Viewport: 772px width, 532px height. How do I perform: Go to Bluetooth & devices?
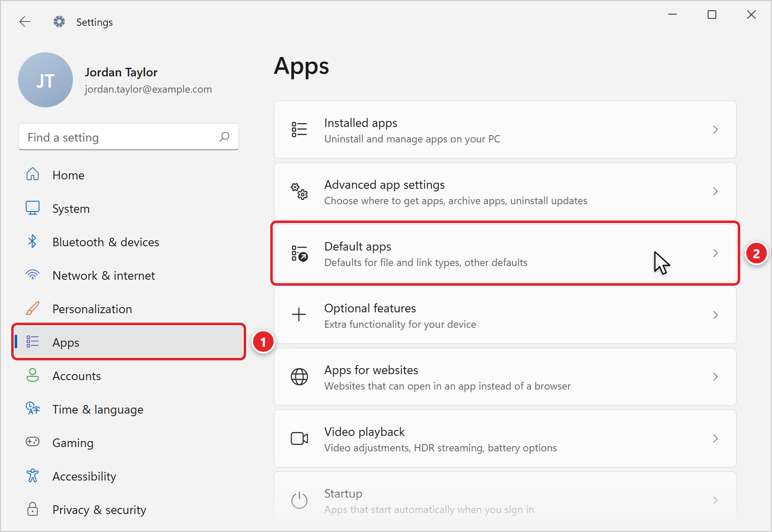[129, 242]
